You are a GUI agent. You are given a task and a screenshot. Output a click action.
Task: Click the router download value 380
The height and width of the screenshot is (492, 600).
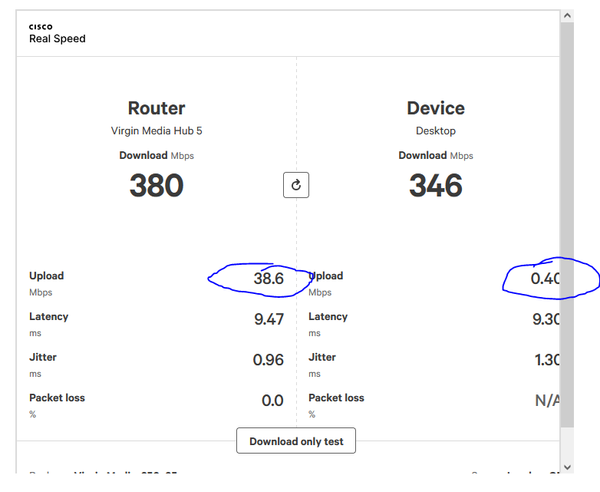[x=156, y=185]
